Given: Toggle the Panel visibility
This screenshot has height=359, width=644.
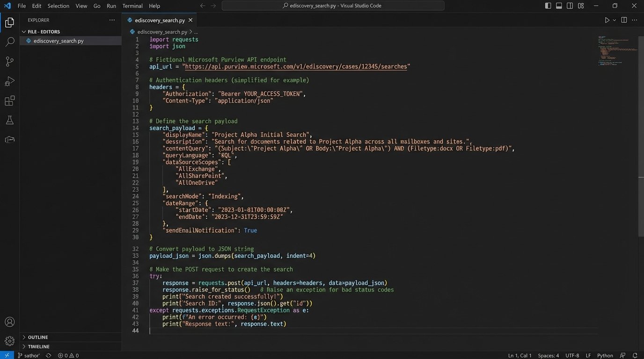Looking at the screenshot, I should coord(558,5).
